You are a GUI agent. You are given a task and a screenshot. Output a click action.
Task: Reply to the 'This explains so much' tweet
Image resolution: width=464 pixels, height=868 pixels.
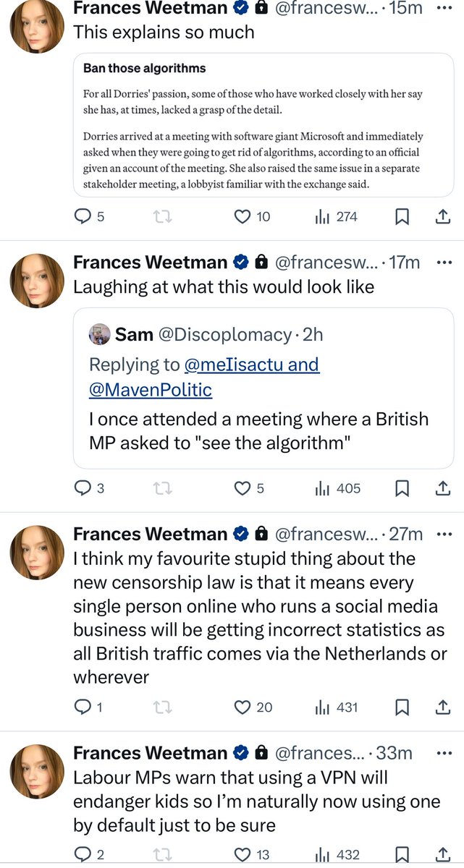(x=84, y=216)
